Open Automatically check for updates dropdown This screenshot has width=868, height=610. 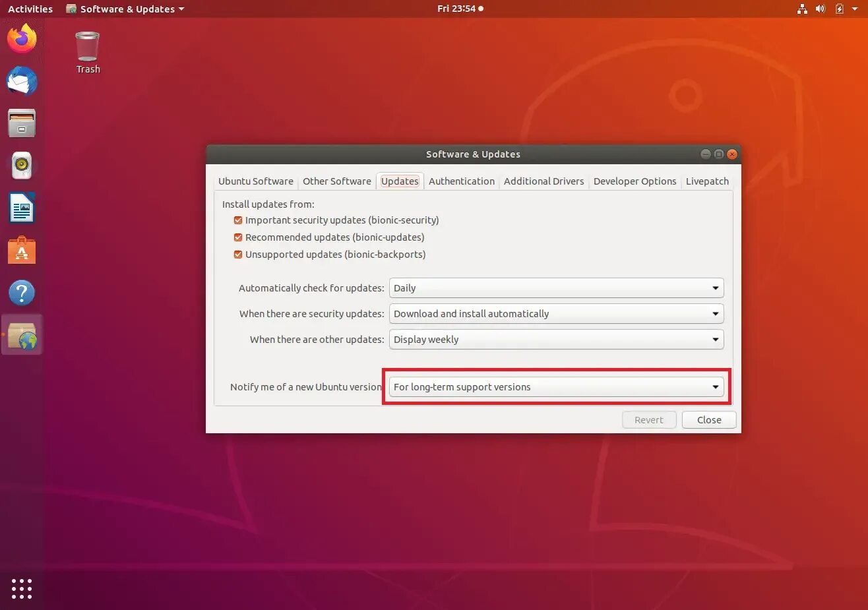pyautogui.click(x=556, y=288)
